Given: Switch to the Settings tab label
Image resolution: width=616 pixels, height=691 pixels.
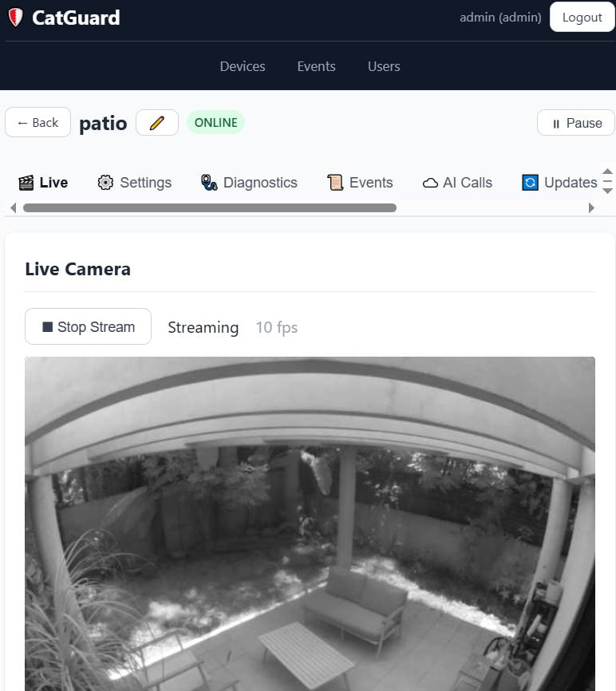Looking at the screenshot, I should [x=145, y=183].
